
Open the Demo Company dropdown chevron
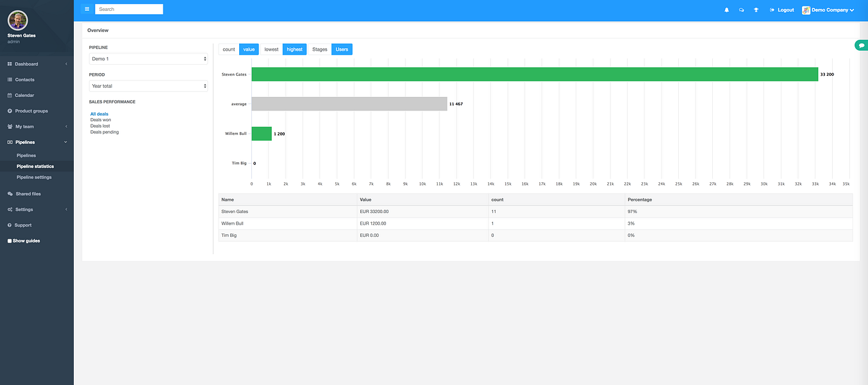tap(852, 10)
